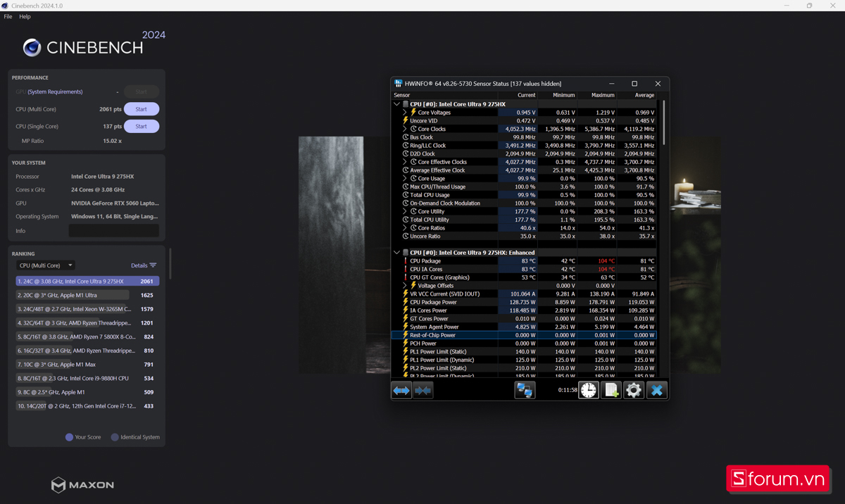845x504 pixels.
Task: Start the CPU Multi Core benchmark
Action: [141, 108]
